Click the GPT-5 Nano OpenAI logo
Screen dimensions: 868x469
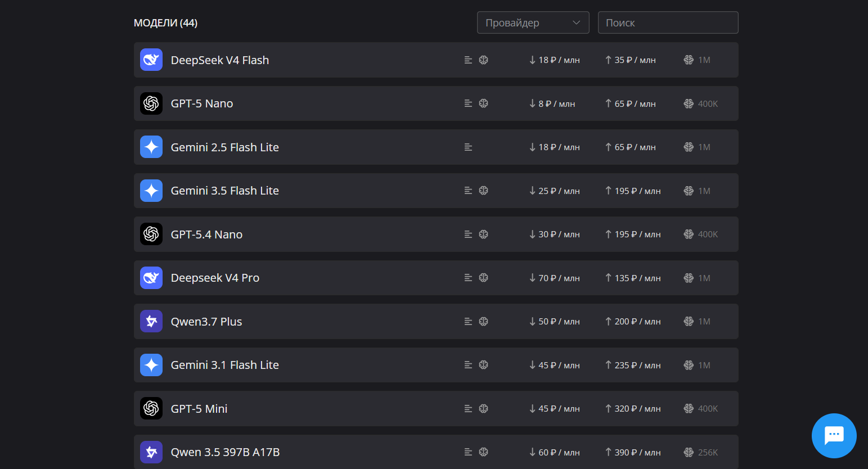(151, 103)
